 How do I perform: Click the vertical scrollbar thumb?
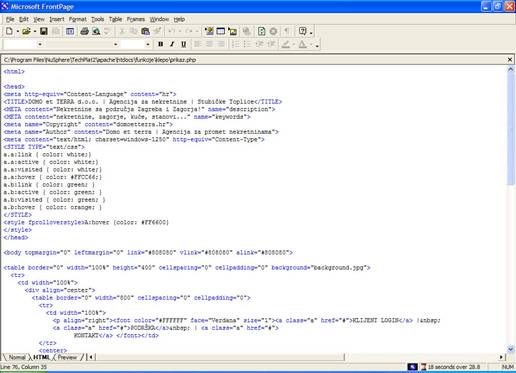coord(511,129)
